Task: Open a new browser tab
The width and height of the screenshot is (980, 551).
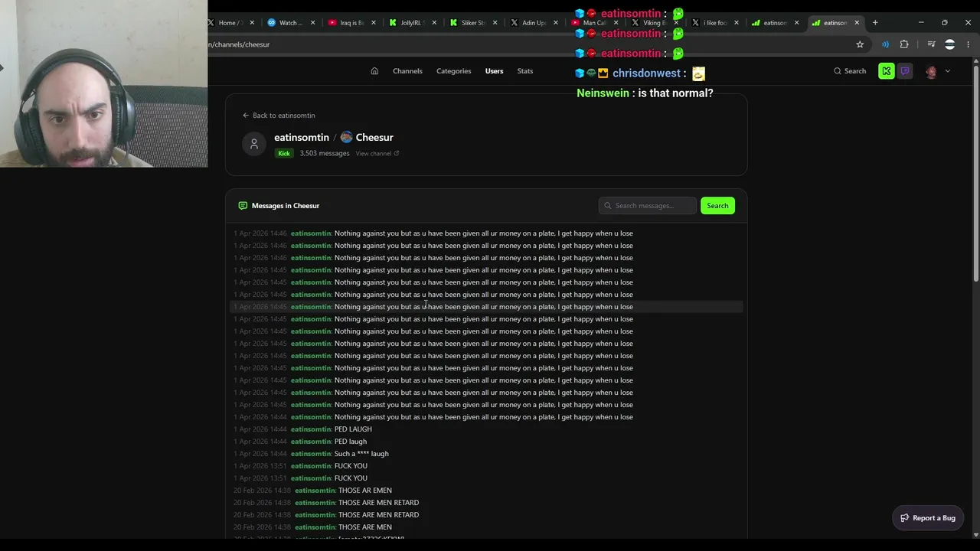Action: click(875, 23)
